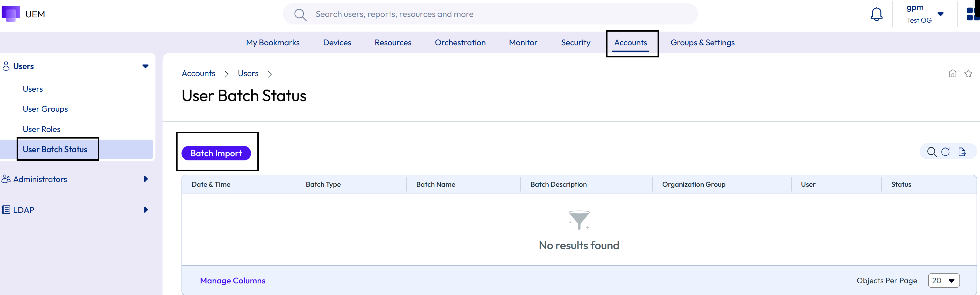This screenshot has height=295, width=980.
Task: Click the UEM logo icon
Action: (x=11, y=14)
